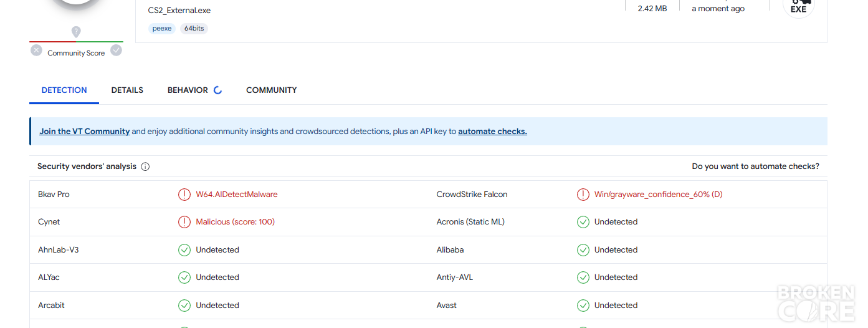This screenshot has width=868, height=328.
Task: Click the Acronis (Static ML) undetected check icon
Action: (x=583, y=222)
